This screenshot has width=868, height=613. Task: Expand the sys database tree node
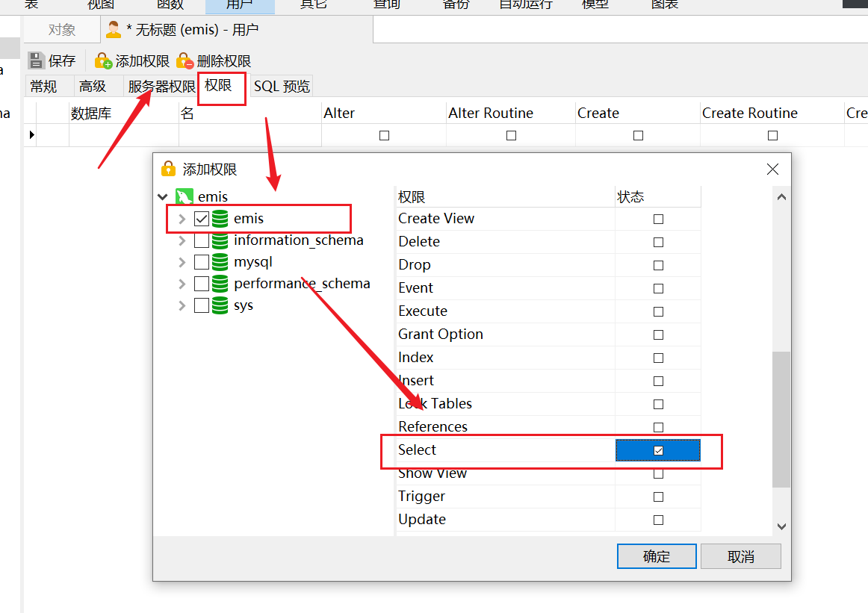pos(182,305)
